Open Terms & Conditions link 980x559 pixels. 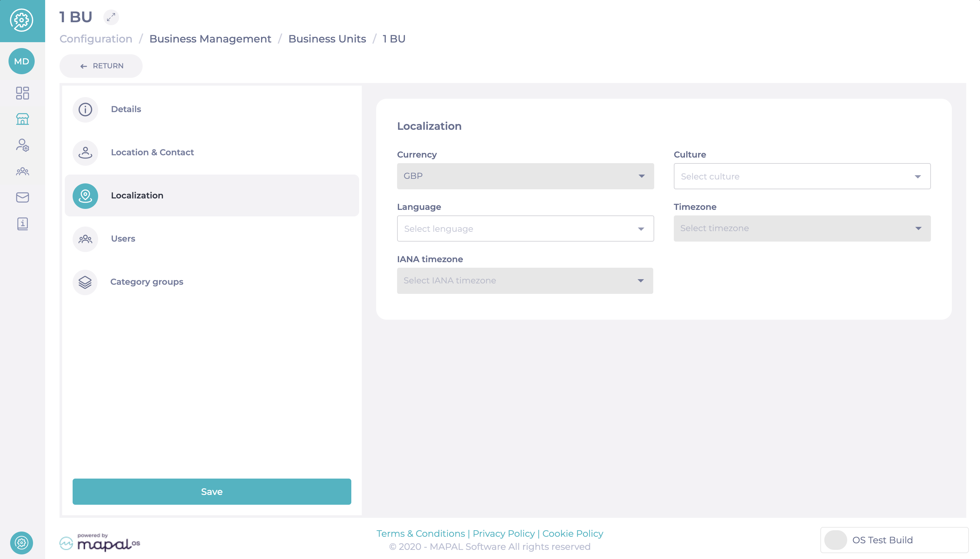pyautogui.click(x=421, y=534)
